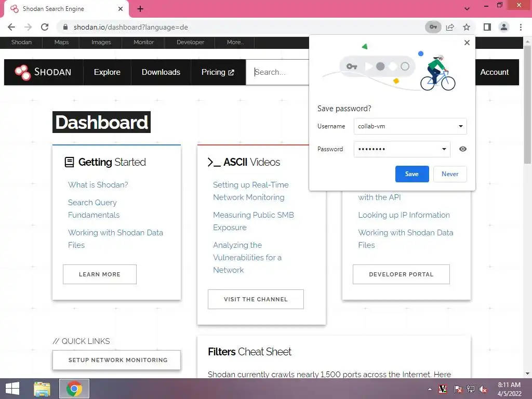Open File Explorer from taskbar

(42, 389)
